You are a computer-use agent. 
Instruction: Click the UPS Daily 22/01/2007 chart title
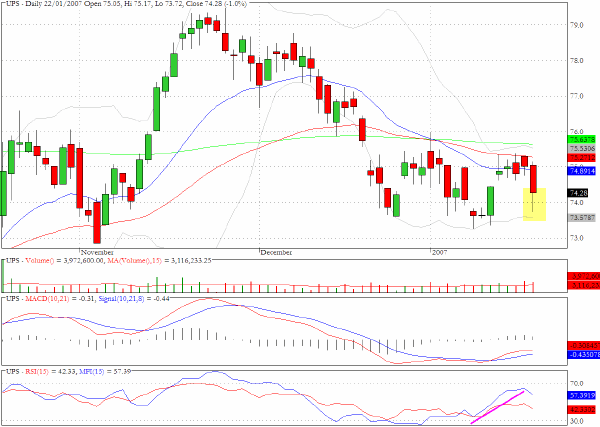pyautogui.click(x=126, y=4)
